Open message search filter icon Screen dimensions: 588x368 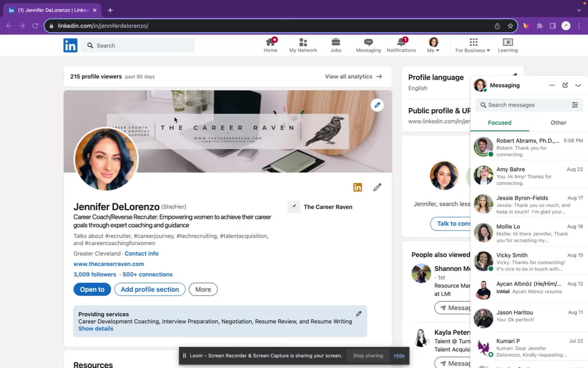575,105
